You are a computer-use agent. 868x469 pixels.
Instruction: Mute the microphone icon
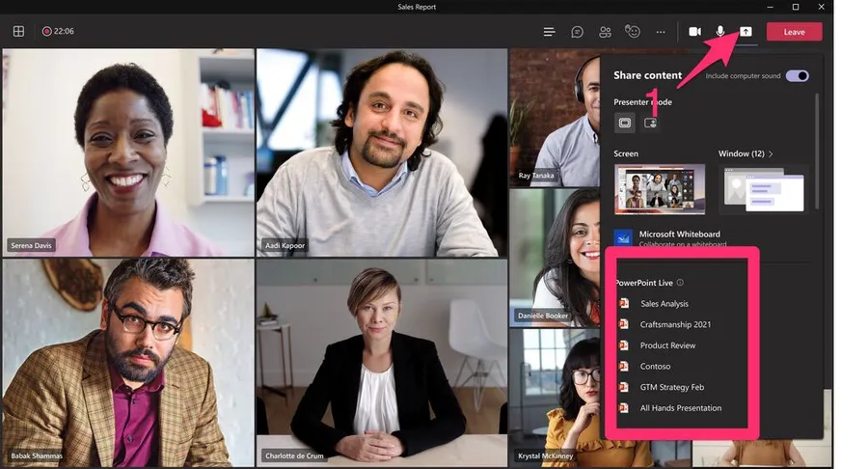click(x=720, y=32)
